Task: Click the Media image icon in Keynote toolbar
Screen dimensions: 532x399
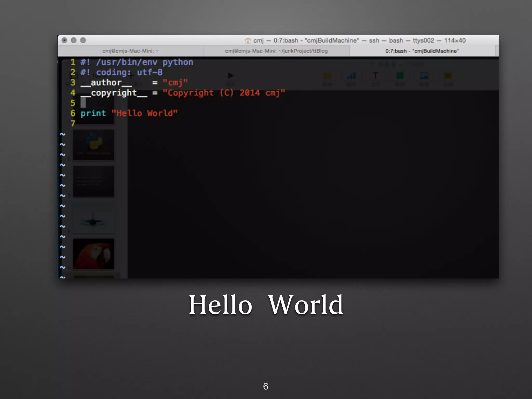Action: pyautogui.click(x=424, y=76)
